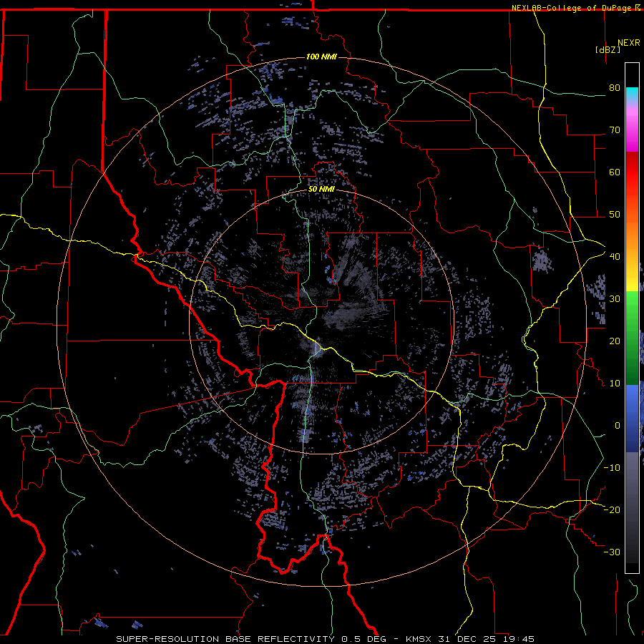Select the 70 value on dBZ scale
Screen dimensions: 644x644
(614, 130)
